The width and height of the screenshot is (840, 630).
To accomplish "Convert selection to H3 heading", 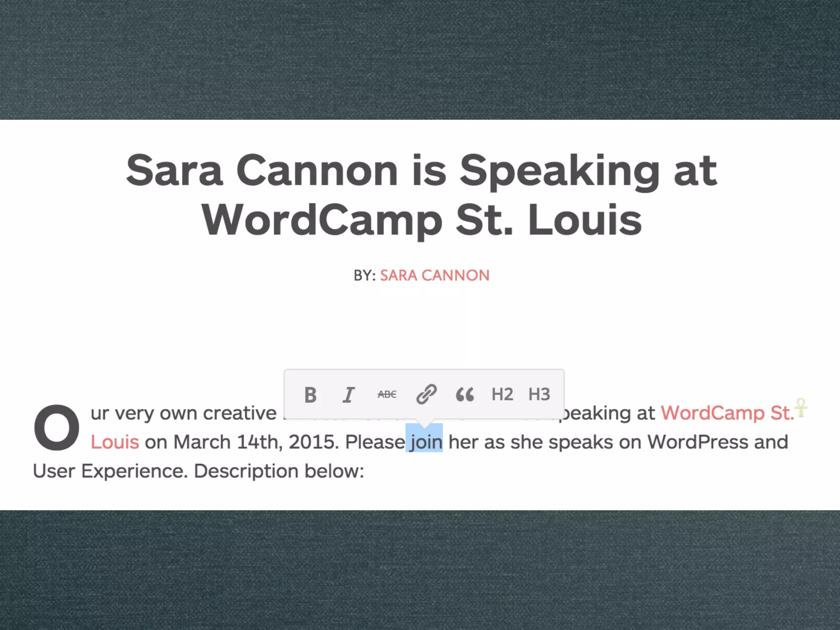I will 539,395.
